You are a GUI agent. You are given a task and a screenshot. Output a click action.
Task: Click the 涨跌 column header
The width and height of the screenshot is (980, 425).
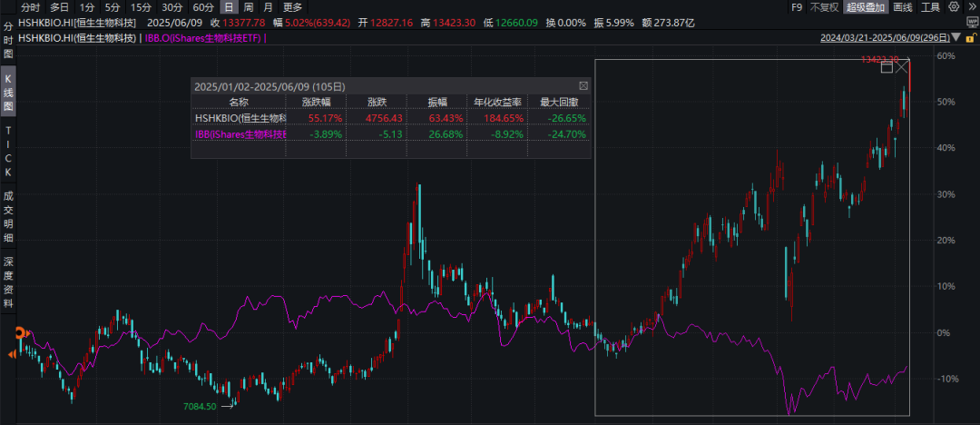click(x=377, y=102)
